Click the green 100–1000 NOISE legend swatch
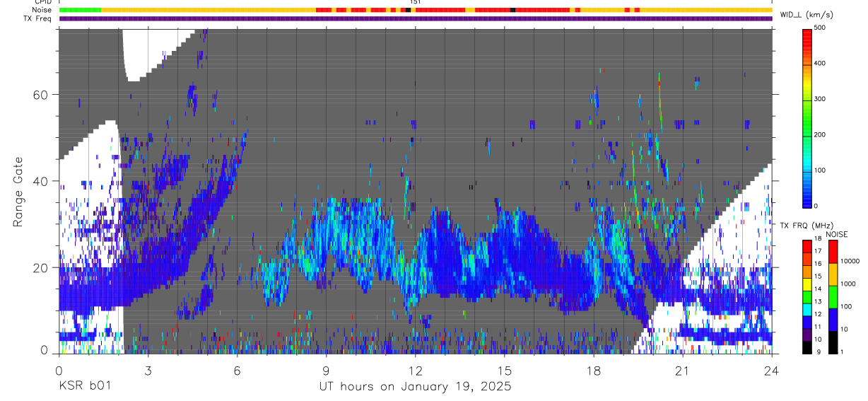The image size is (868, 401). click(833, 296)
